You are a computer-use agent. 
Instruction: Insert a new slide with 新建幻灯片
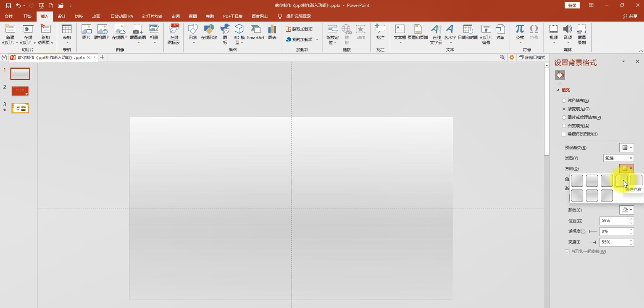click(x=10, y=34)
